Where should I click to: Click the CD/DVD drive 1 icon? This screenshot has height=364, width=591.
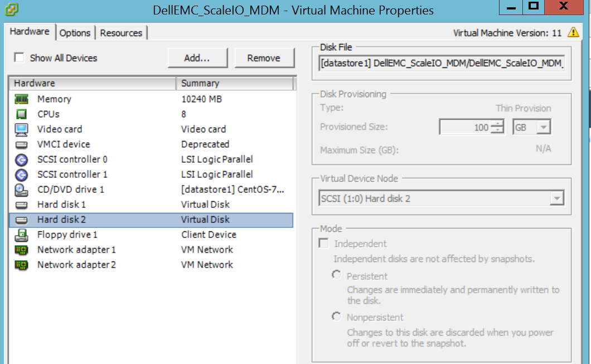click(x=22, y=190)
